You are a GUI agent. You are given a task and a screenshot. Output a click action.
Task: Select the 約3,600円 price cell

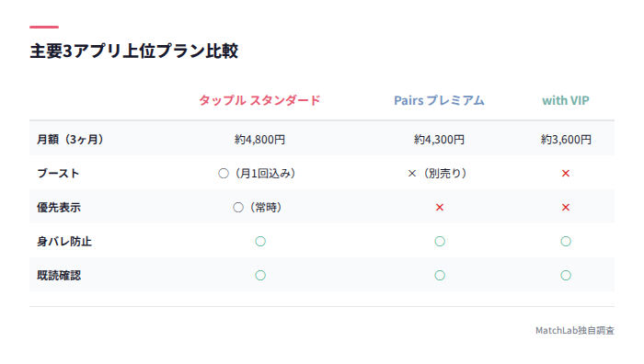pyautogui.click(x=566, y=140)
